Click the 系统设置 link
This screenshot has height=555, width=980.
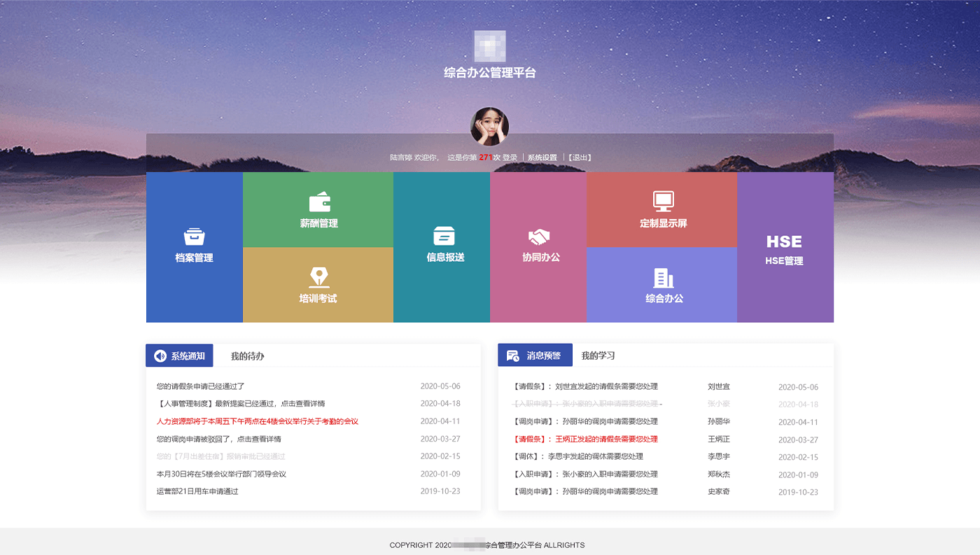coord(542,157)
